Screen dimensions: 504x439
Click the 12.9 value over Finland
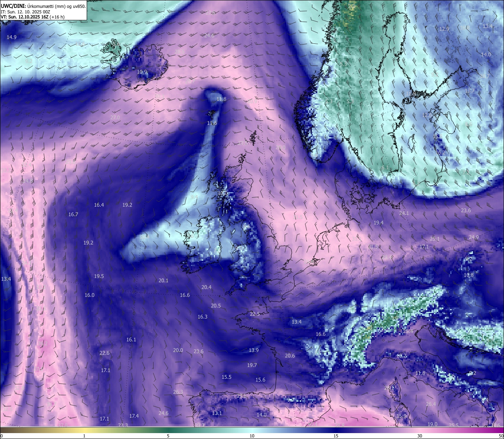(x=444, y=29)
